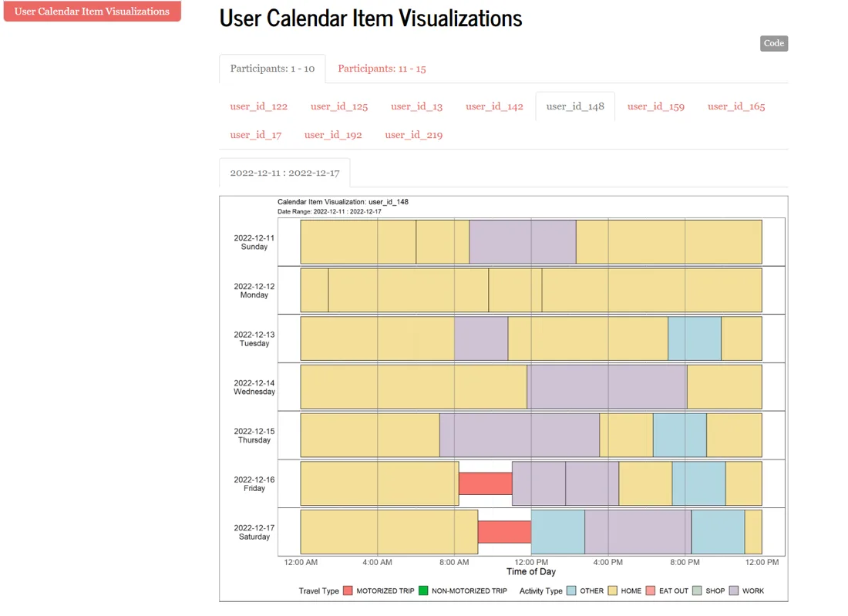Select the user_id_125 tab
This screenshot has width=848, height=616.
(339, 106)
